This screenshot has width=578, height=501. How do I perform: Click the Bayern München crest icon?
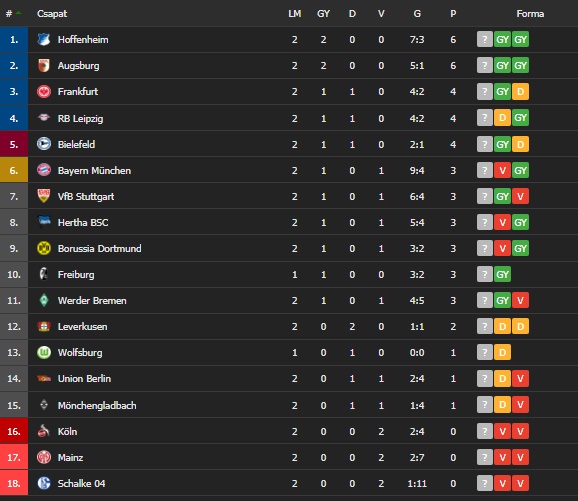(x=44, y=170)
